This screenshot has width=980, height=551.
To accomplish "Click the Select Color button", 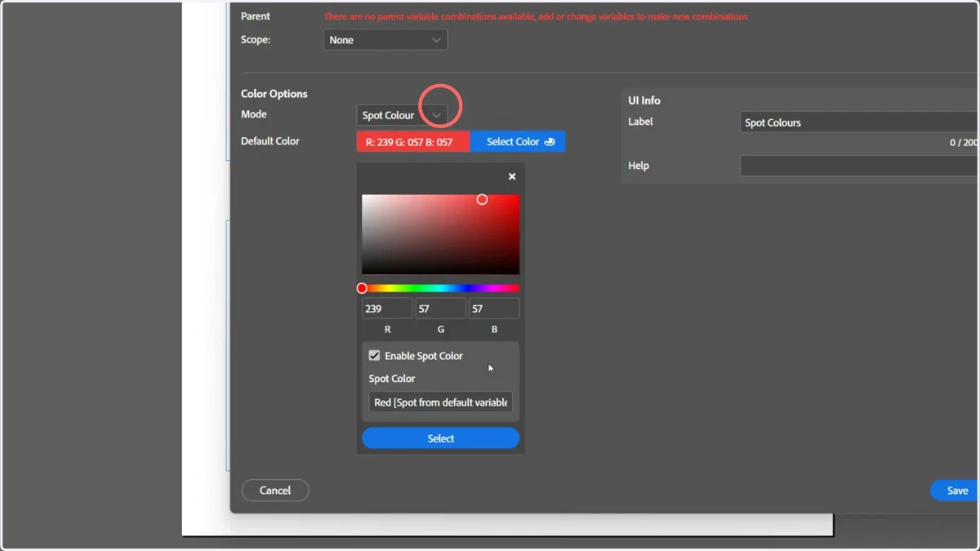I will point(518,141).
